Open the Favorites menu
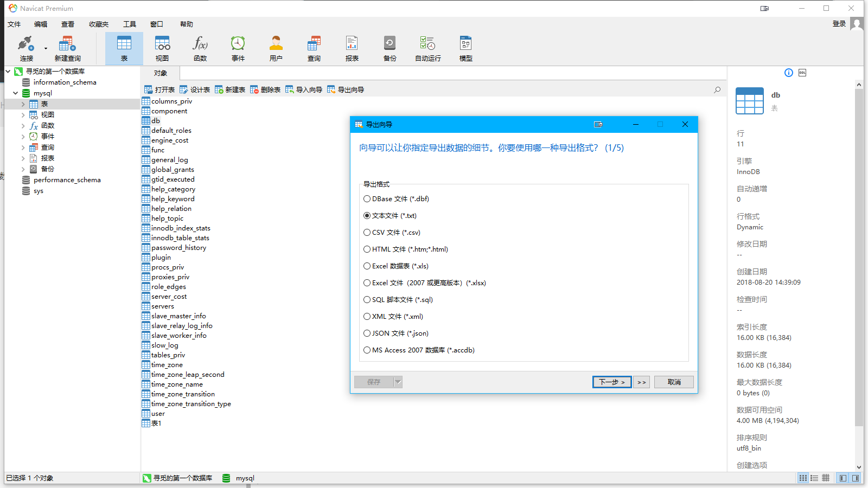868x488 pixels. pyautogui.click(x=99, y=24)
